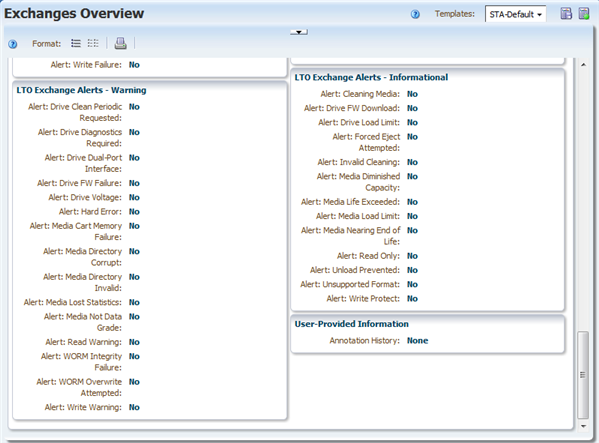
Task: Click the No value for Hard Error
Action: point(134,212)
